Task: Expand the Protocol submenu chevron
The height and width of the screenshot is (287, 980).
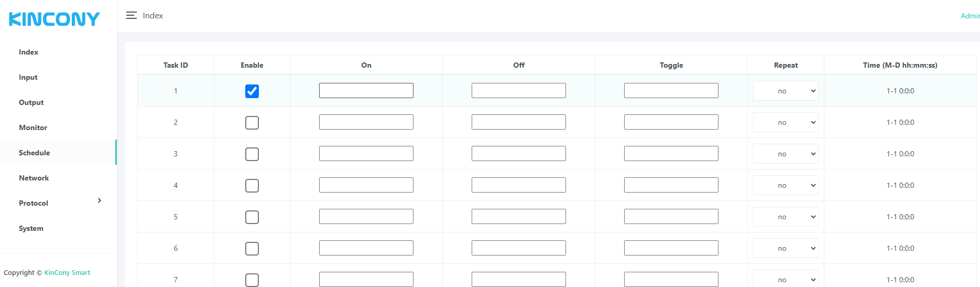Action: click(x=100, y=201)
